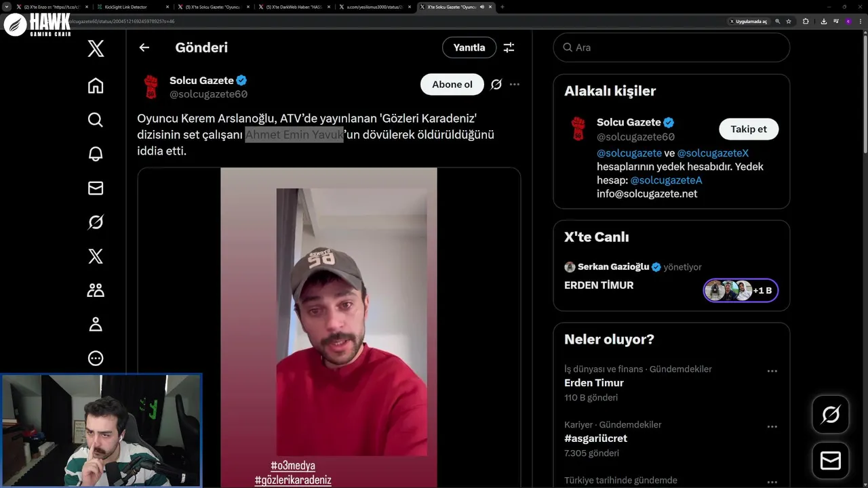868x488 pixels.
Task: Open Messages envelope icon in the sidebar
Action: [96, 188]
